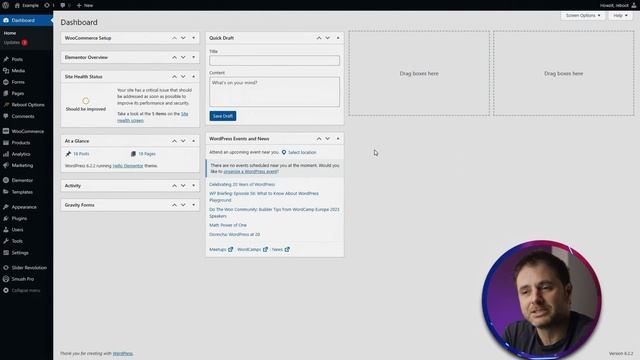Collapse WordPress Events and News panel
Screen dimensions: 640x360
pos(338,139)
